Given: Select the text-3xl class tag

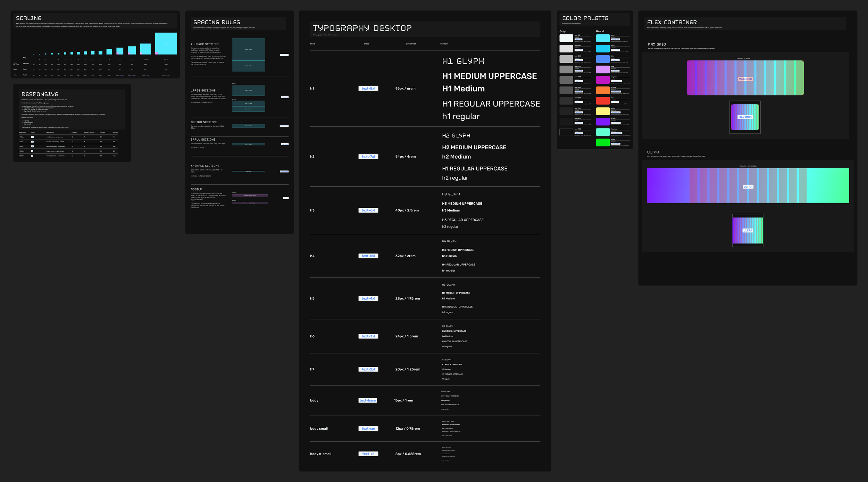Looking at the screenshot, I should click(368, 336).
